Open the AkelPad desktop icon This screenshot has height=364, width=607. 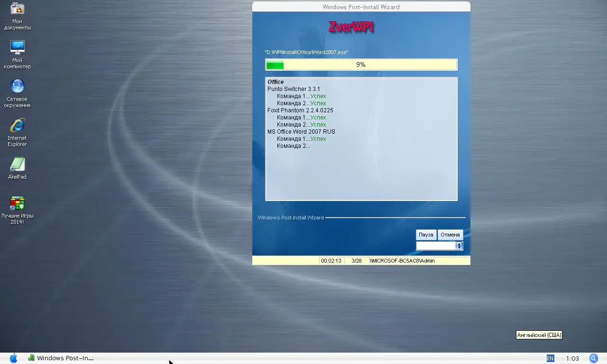[x=18, y=168]
